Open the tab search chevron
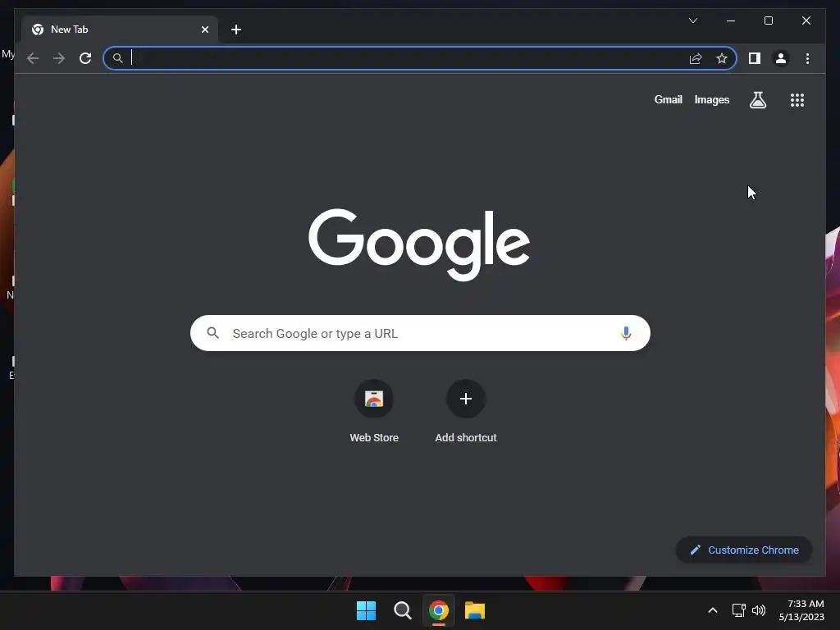The image size is (840, 630). 693,21
